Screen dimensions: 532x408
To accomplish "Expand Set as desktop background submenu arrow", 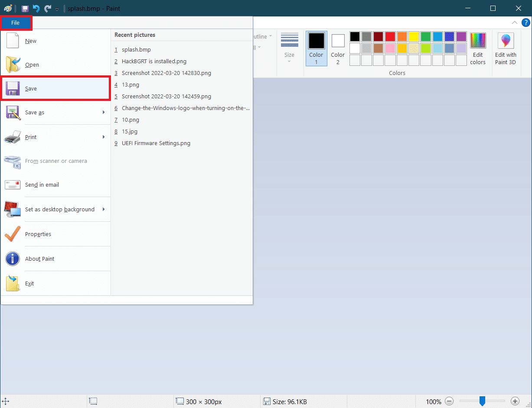I will click(x=104, y=210).
